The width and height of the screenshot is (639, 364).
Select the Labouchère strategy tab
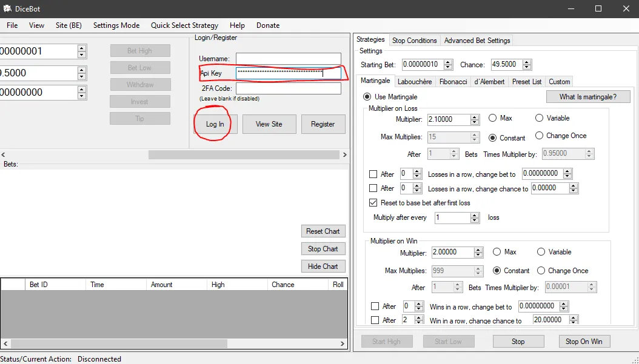point(415,81)
